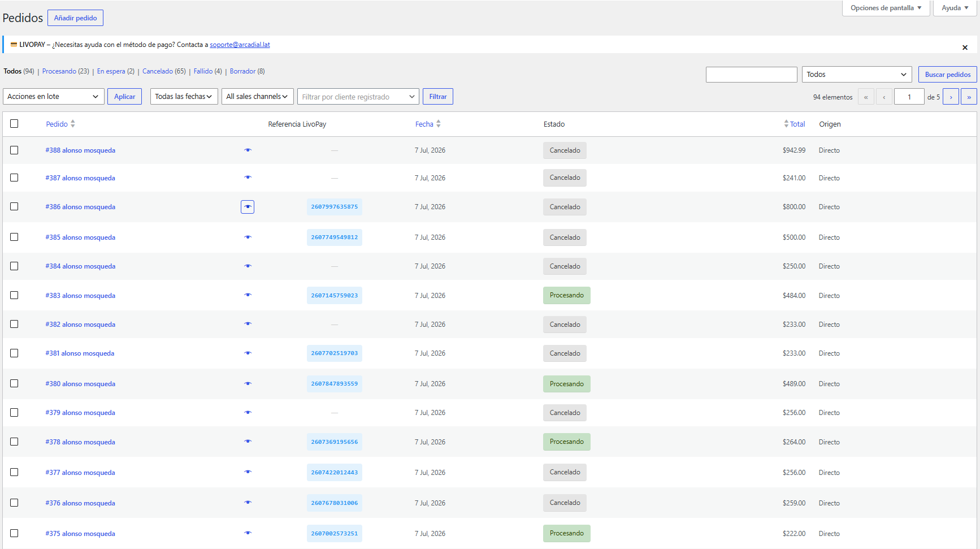Sort orders by the Pedido column arrows
Image resolution: width=980 pixels, height=549 pixels.
[73, 124]
